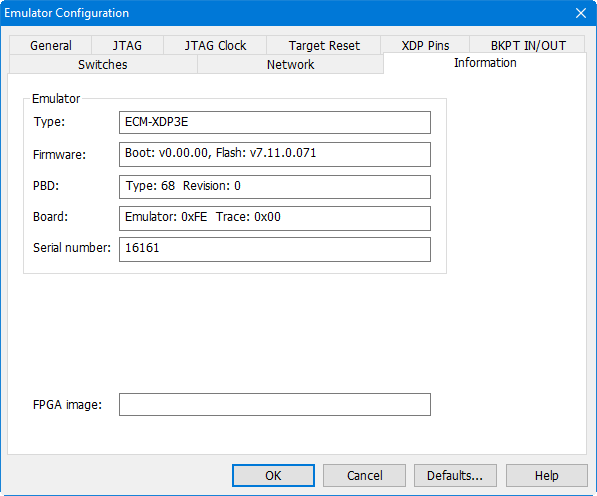Click the Firmware version field
Screen dimensions: 597x496
[x=275, y=155]
